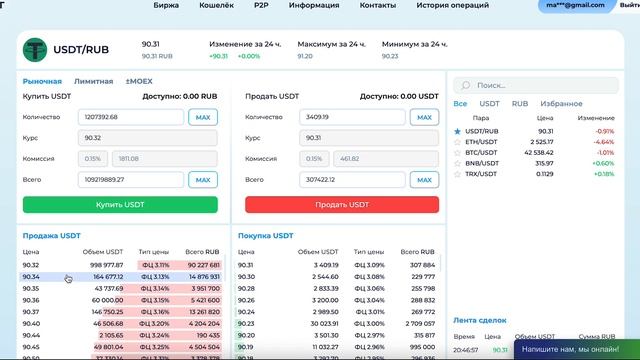Click the ma***@gmail.com account button
Image resolution: width=640 pixels, height=360 pixels.
(575, 5)
